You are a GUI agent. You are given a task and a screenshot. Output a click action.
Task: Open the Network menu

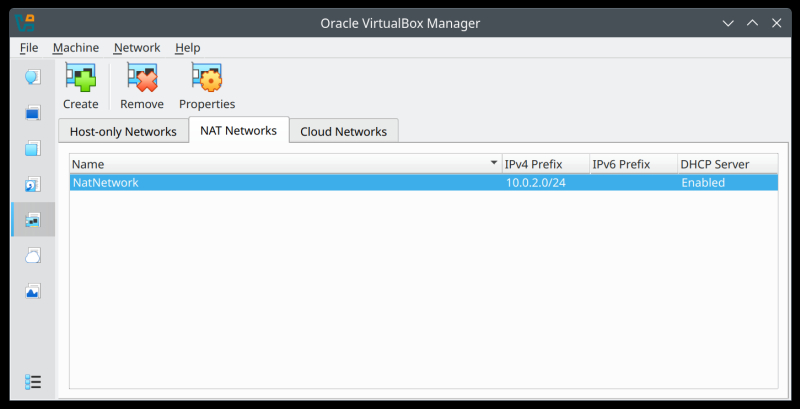click(x=137, y=48)
